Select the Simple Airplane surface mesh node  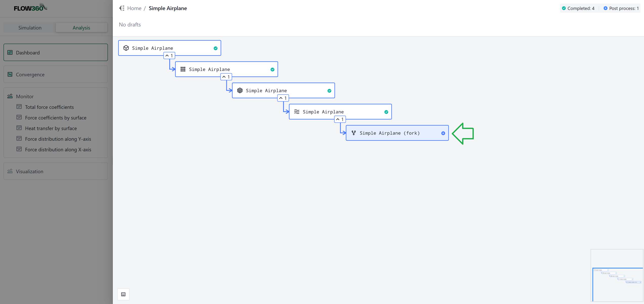(x=226, y=69)
